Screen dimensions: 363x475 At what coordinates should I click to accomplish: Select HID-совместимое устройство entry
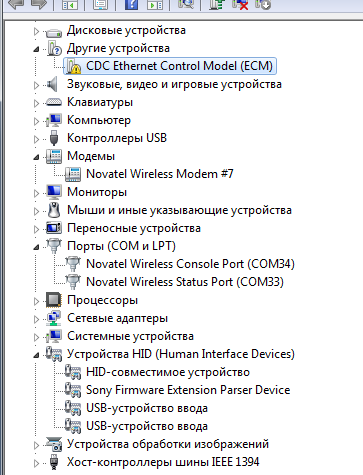click(168, 372)
